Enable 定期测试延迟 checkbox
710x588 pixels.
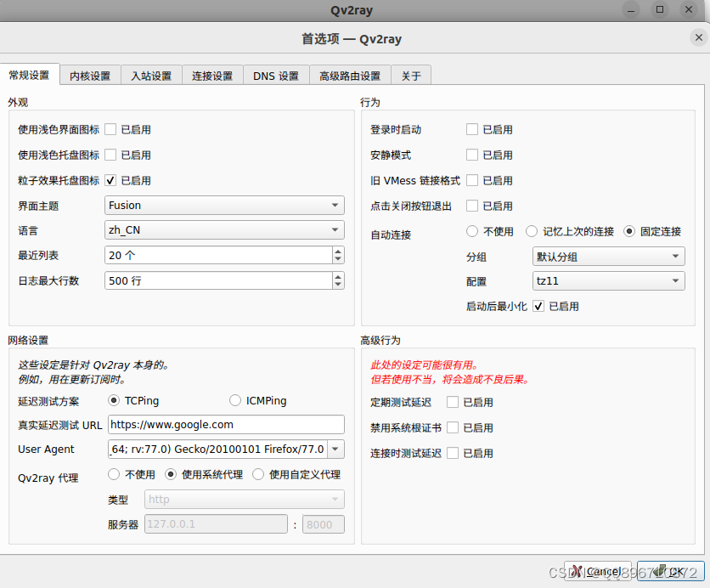pos(453,402)
